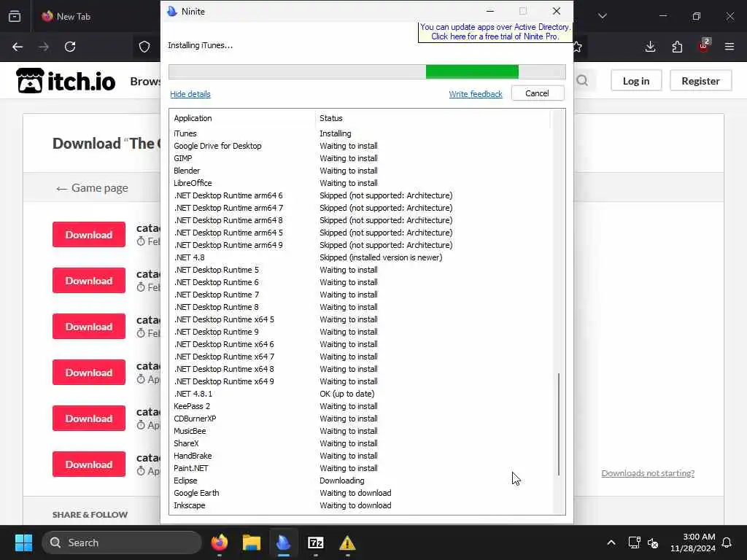This screenshot has height=560, width=747.
Task: Click the SHARE & FOLLOW heading
Action: [x=90, y=515]
